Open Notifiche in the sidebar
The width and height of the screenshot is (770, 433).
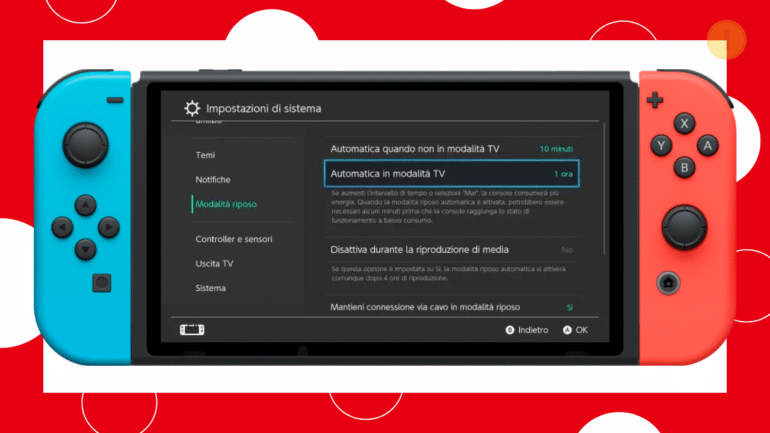[213, 179]
